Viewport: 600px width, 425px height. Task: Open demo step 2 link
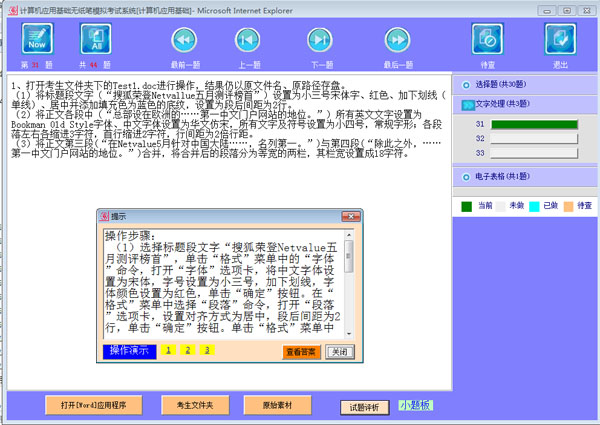click(x=188, y=350)
